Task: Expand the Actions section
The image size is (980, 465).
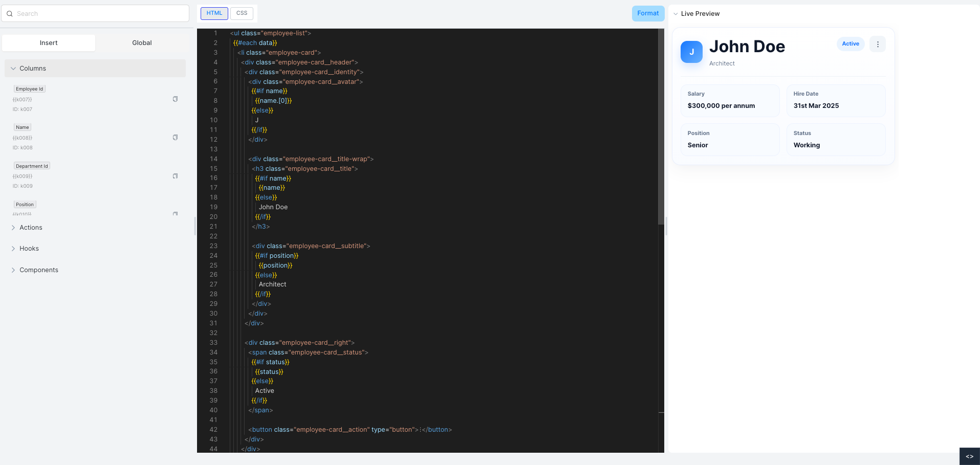Action: coord(31,227)
